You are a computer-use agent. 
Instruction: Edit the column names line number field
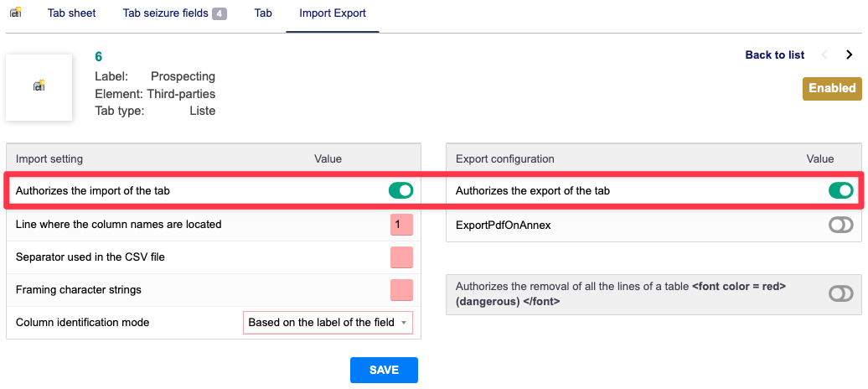point(401,225)
